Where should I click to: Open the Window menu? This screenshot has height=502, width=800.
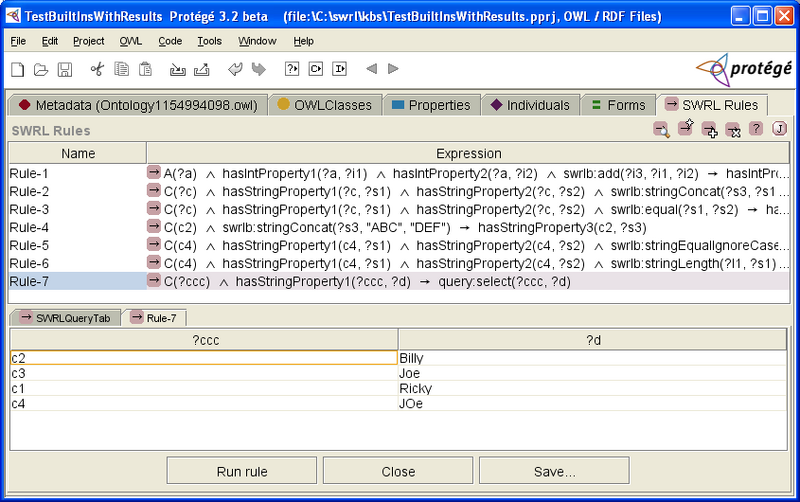pos(257,41)
